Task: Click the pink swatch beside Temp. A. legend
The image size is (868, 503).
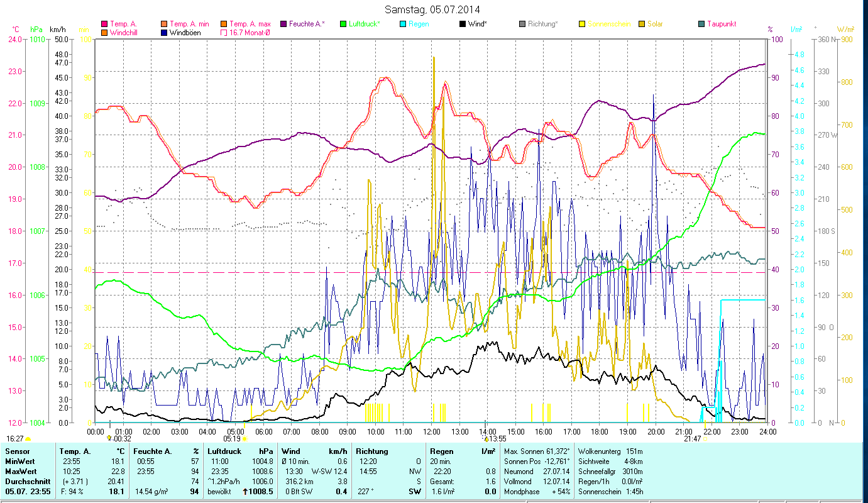Action: coord(104,24)
